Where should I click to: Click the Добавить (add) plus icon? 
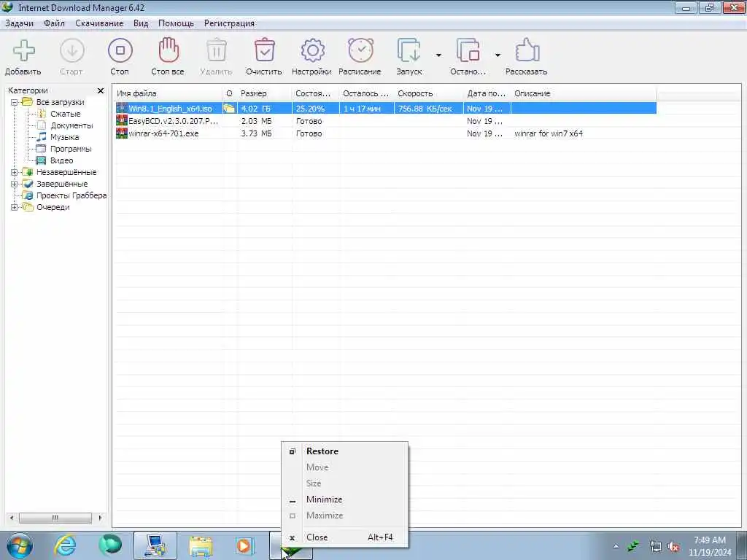(x=24, y=50)
